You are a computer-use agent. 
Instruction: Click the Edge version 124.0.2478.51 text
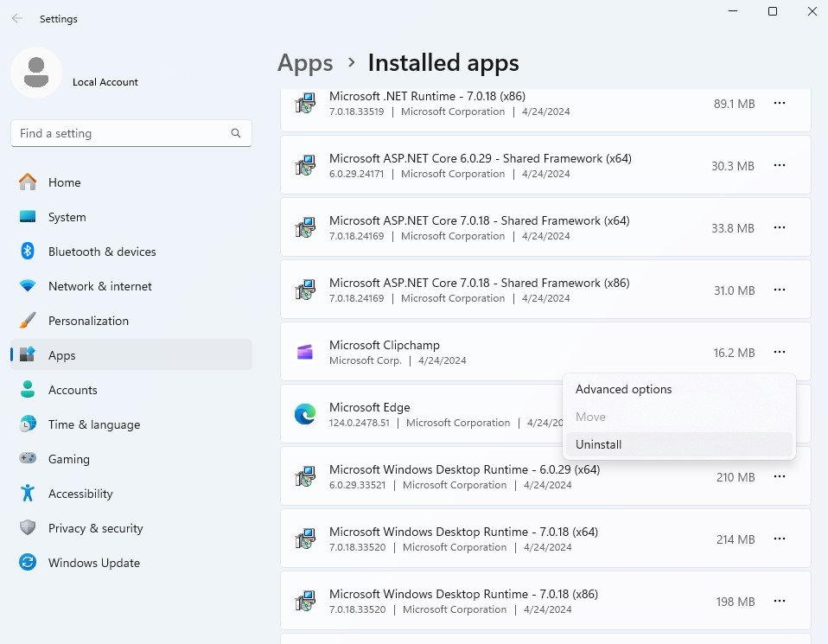pyautogui.click(x=359, y=424)
